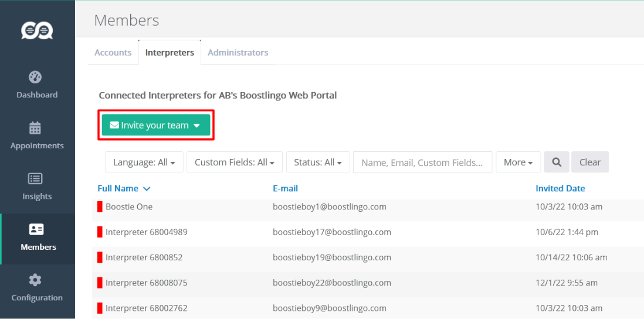The image size is (644, 319).
Task: Click red status marker for Interpreter 6800852
Action: [x=100, y=257]
